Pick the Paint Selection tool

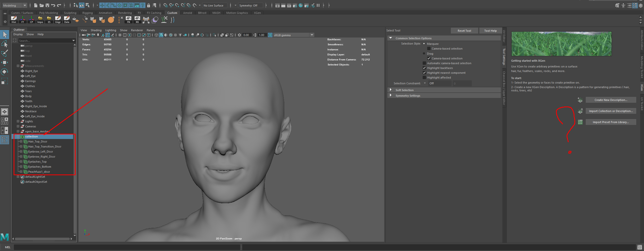[x=5, y=53]
